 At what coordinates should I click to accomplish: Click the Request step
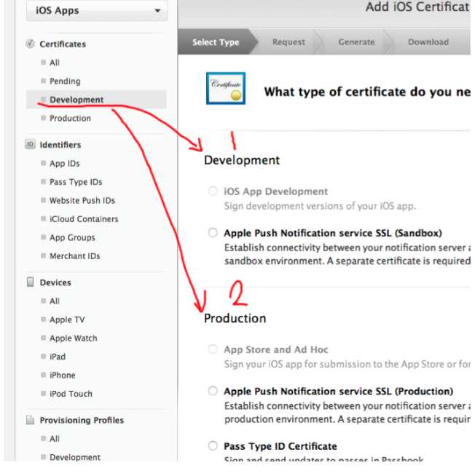(288, 42)
